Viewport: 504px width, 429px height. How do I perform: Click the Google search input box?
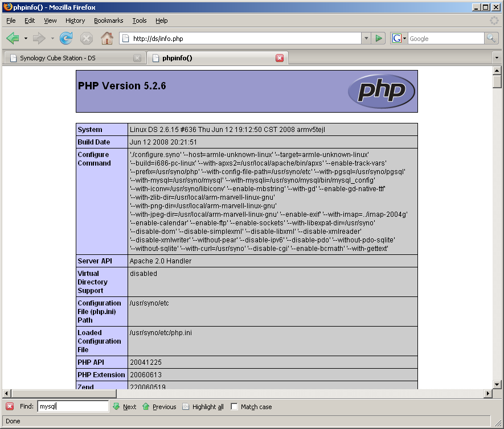(x=446, y=39)
